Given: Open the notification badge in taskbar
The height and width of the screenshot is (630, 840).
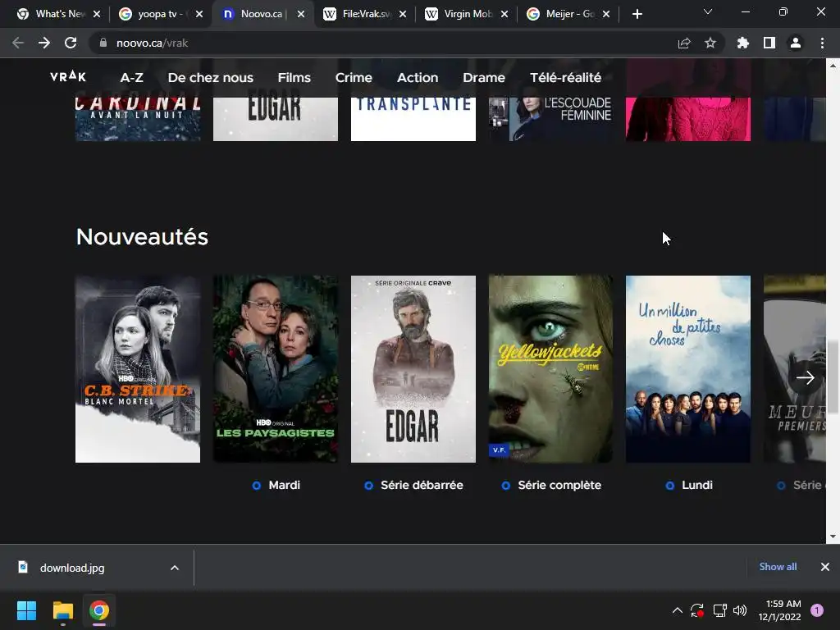Looking at the screenshot, I should 817,610.
